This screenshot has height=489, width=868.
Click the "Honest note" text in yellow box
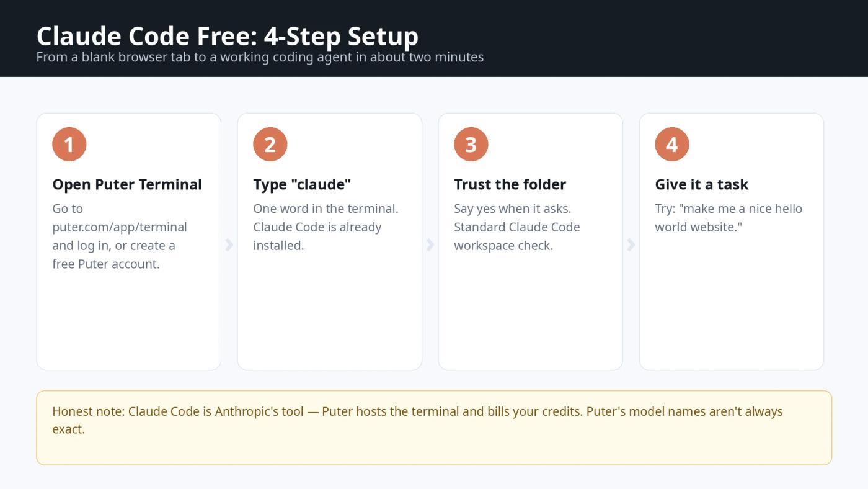click(x=417, y=420)
